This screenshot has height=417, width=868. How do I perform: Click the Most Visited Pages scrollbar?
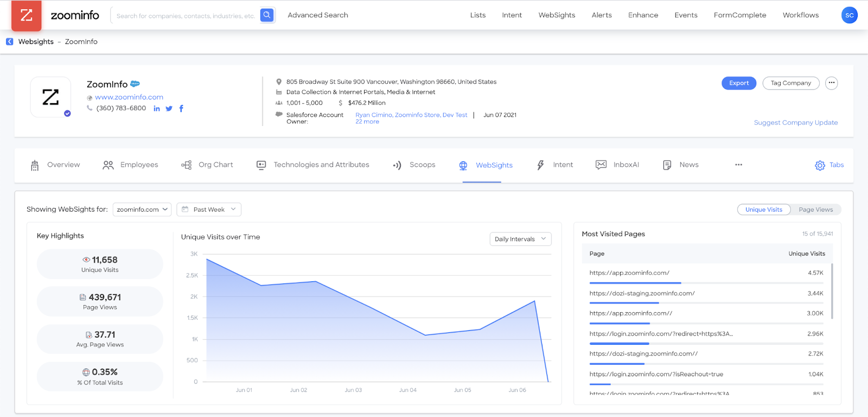[832, 291]
